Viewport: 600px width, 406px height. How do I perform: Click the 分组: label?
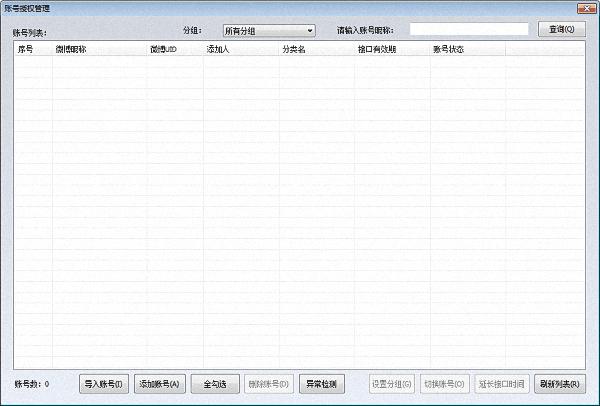(x=192, y=30)
